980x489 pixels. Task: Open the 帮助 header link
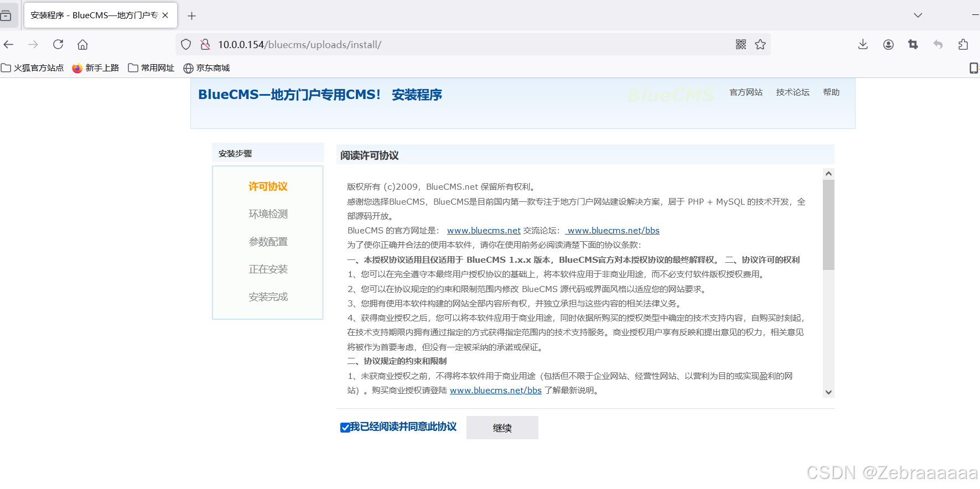[x=831, y=92]
